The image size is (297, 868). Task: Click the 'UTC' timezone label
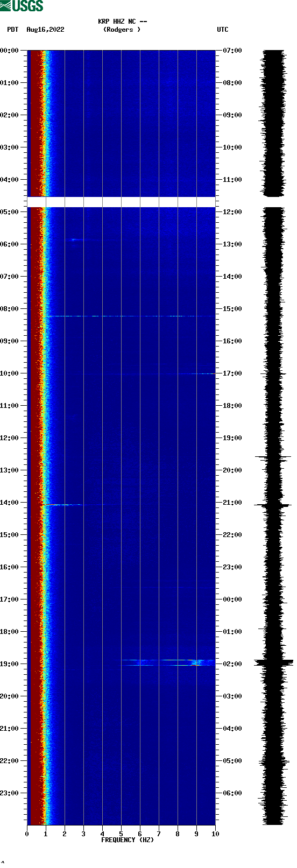coord(222,30)
